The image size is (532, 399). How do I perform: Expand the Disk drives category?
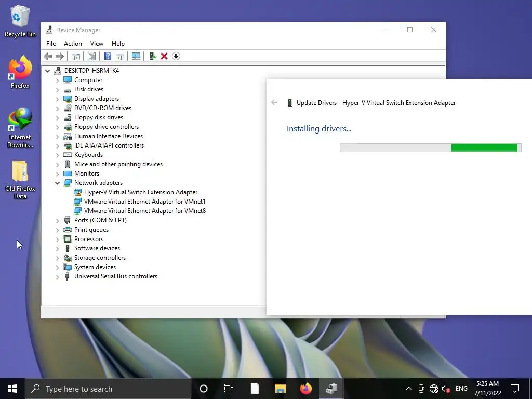click(57, 89)
